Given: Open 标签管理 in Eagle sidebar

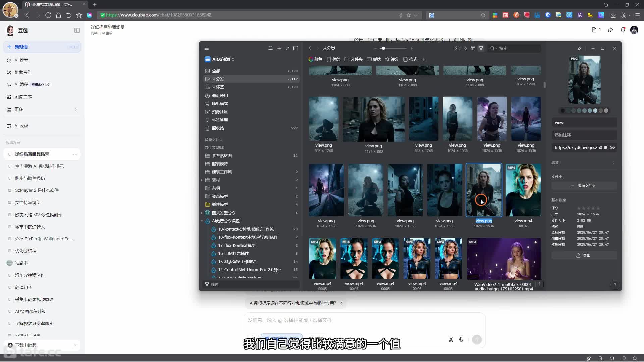Looking at the screenshot, I should coord(251,120).
